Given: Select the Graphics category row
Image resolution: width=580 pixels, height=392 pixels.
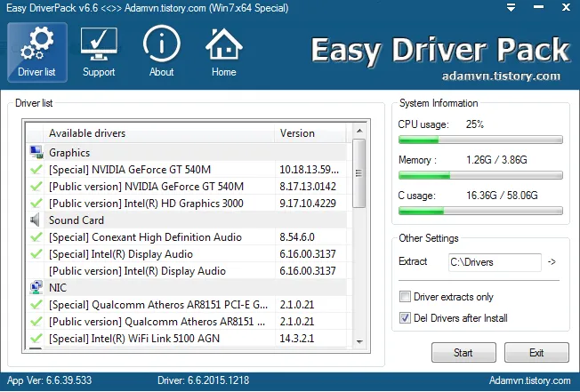Looking at the screenshot, I should click(187, 153).
